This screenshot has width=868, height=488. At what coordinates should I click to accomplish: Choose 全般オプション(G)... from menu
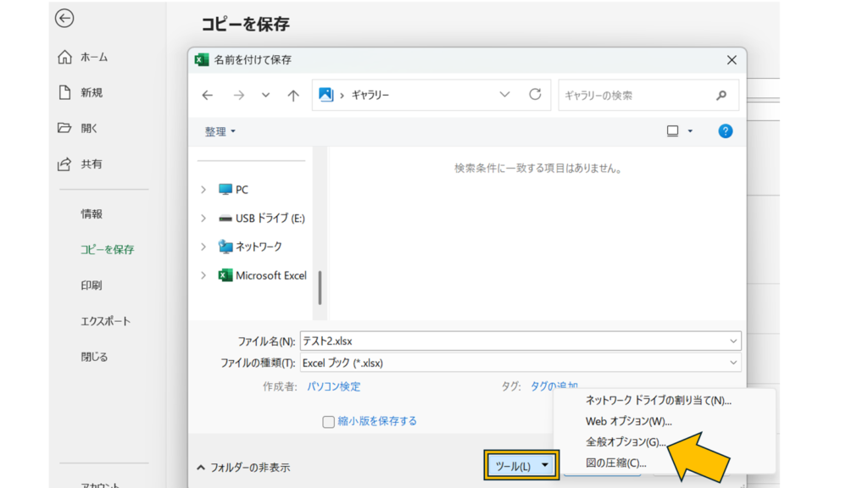pyautogui.click(x=626, y=442)
